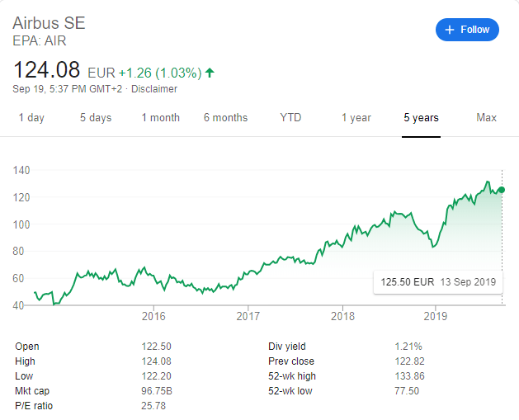This screenshot has height=420, width=519.
Task: Click the Follow button
Action: [467, 30]
